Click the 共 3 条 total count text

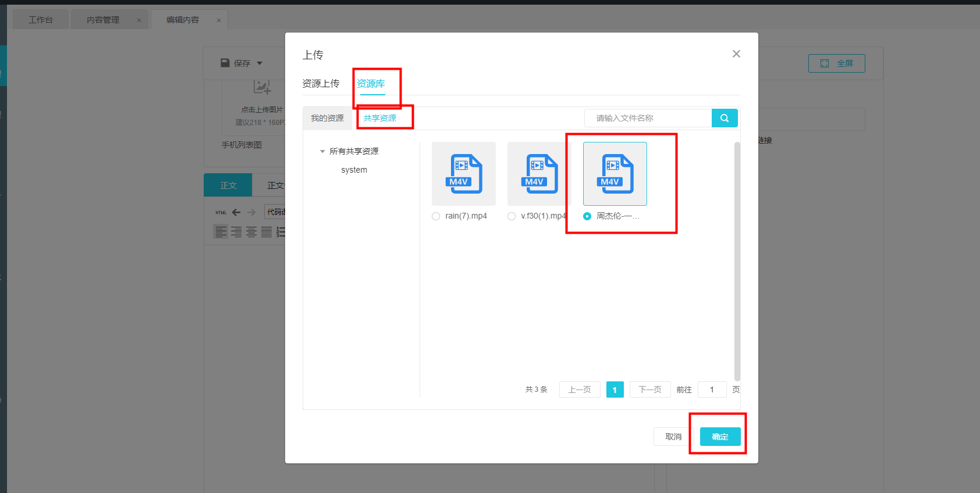tap(537, 390)
